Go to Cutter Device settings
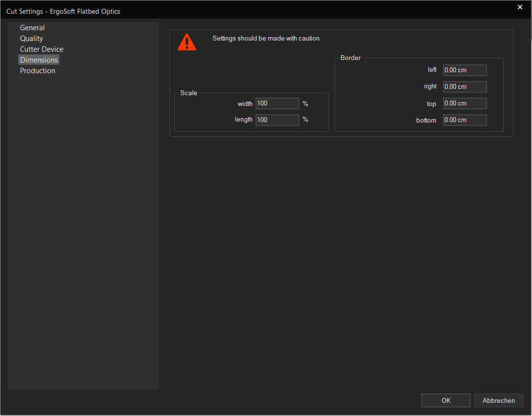Viewport: 532px width, 416px height. [42, 49]
